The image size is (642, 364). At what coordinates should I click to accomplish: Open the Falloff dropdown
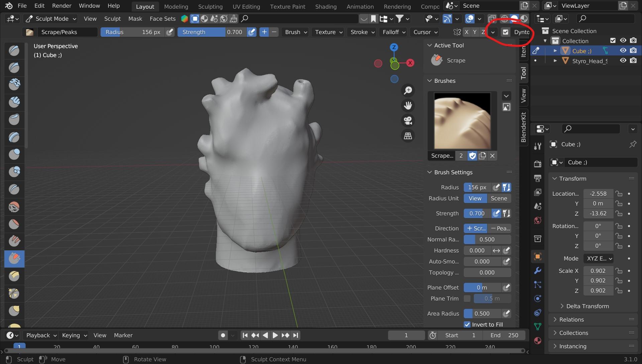pos(394,32)
